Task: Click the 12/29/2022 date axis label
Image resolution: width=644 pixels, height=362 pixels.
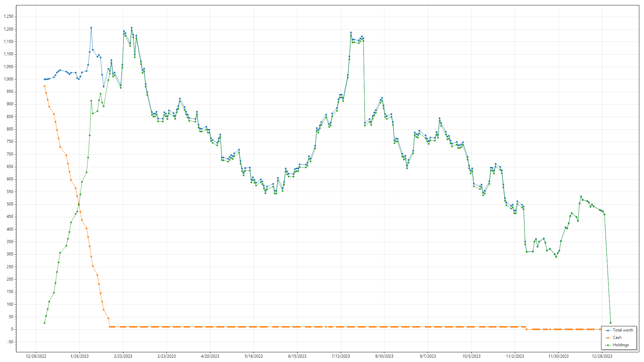Action: [x=36, y=356]
